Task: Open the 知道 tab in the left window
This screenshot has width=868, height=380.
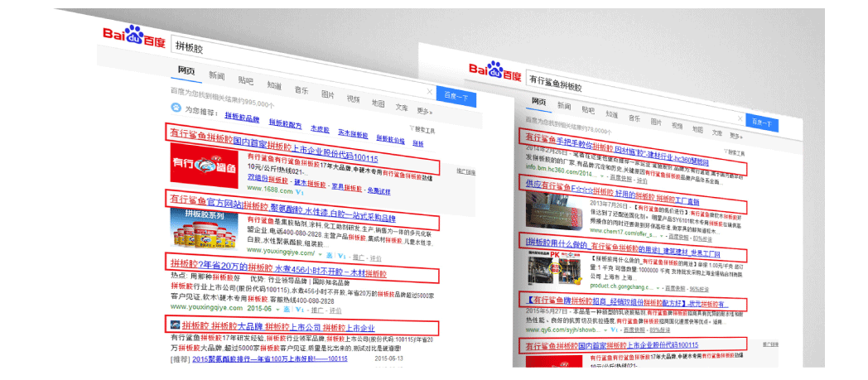Action: tap(274, 86)
